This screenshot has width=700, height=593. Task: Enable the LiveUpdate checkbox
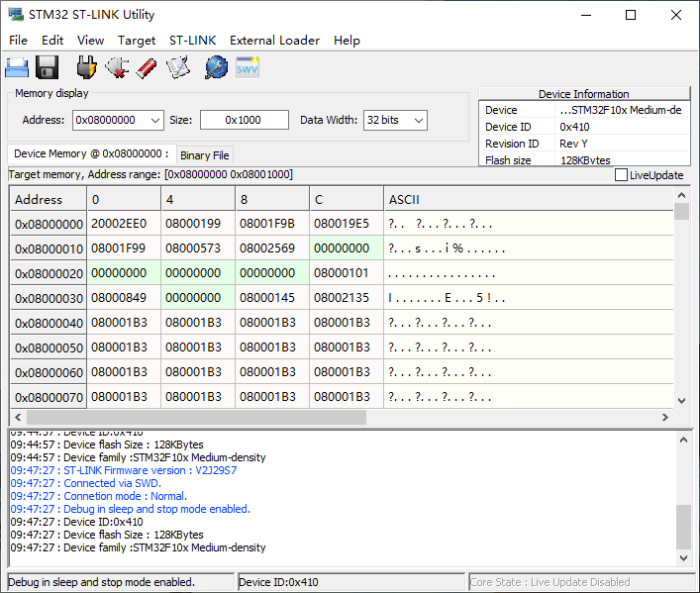click(621, 174)
